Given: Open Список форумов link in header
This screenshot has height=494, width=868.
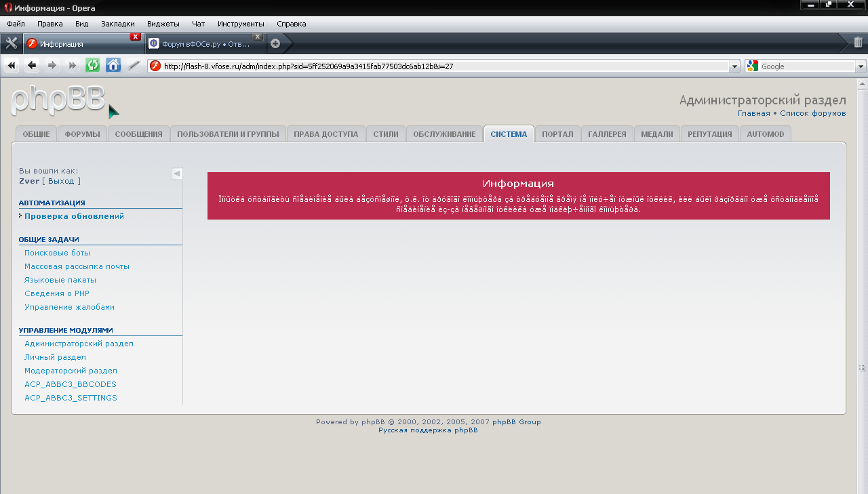Looking at the screenshot, I should tap(812, 113).
